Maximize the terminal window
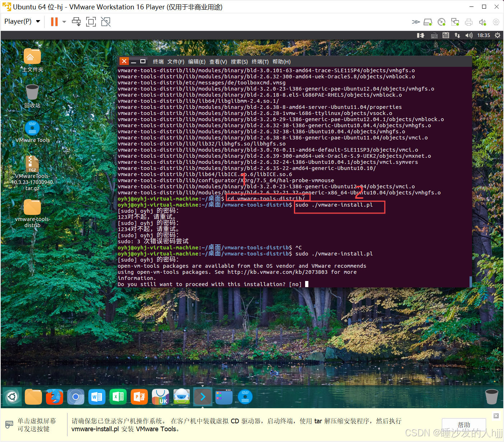 pos(143,61)
